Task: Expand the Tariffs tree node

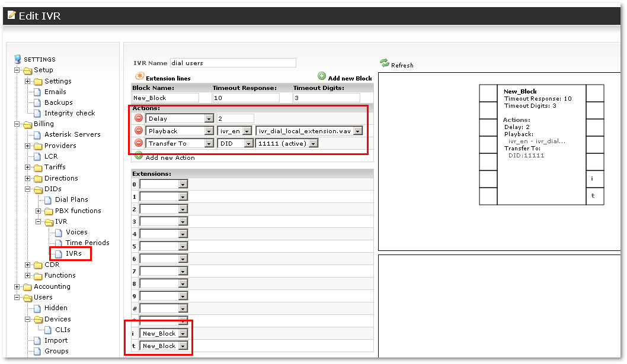Action: click(x=28, y=167)
